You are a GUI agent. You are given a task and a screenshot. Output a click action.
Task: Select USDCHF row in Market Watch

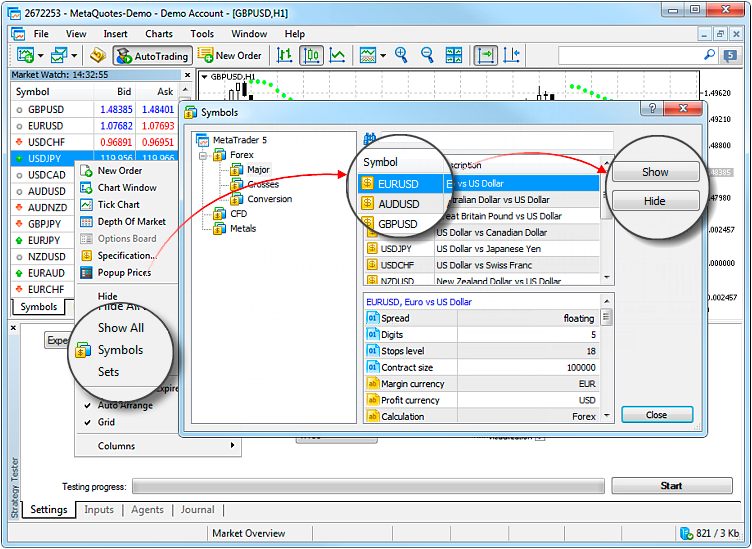[94, 142]
